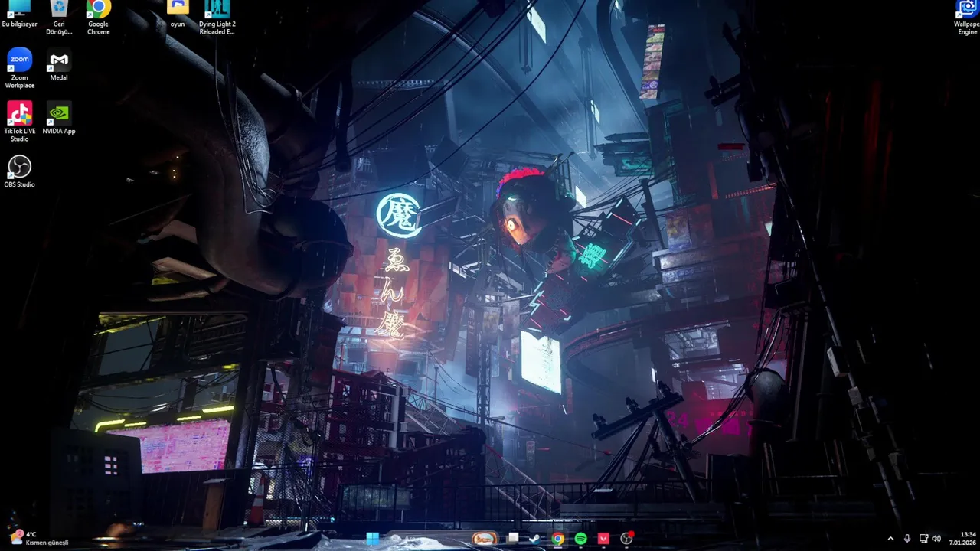980x551 pixels.
Task: Select the Medal desktop shortcut
Action: pyautogui.click(x=59, y=65)
